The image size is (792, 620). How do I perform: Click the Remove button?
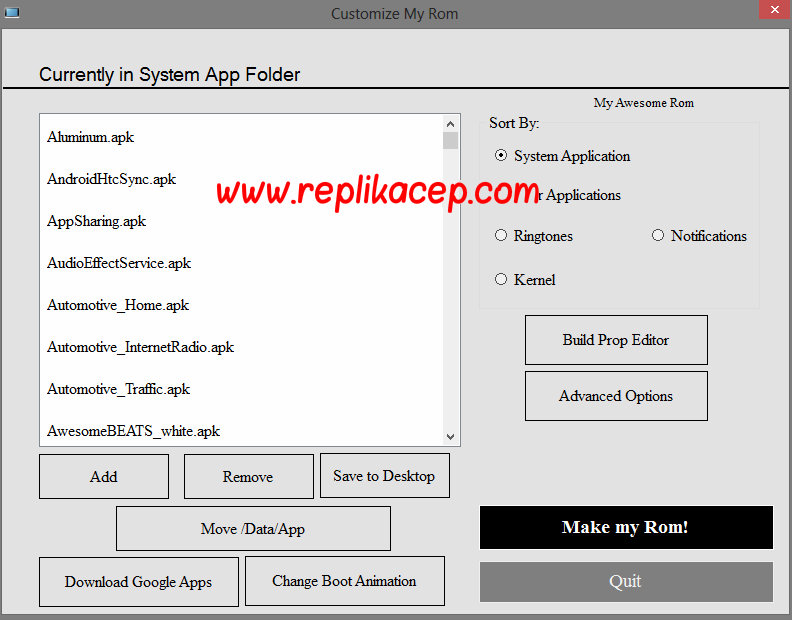click(248, 477)
